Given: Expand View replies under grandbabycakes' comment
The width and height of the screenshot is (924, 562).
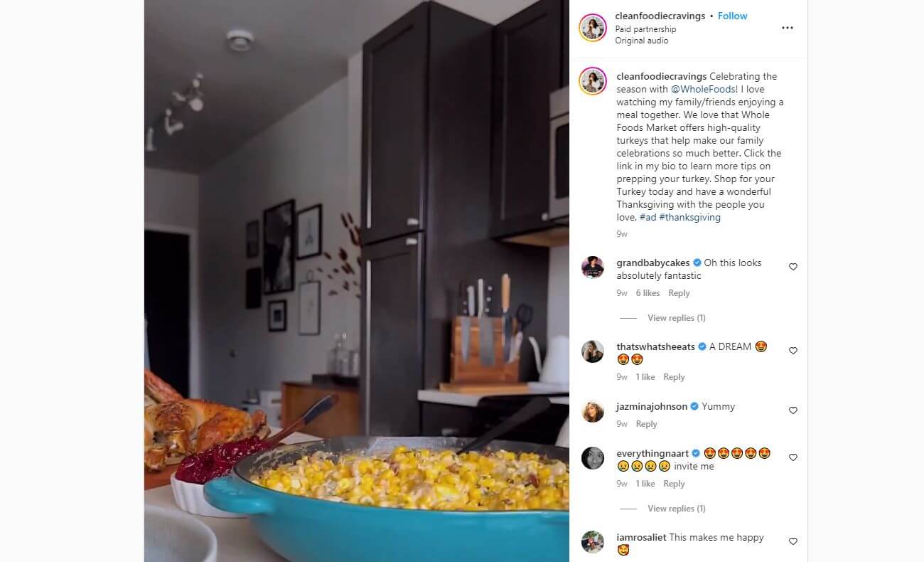Looking at the screenshot, I should coord(676,318).
